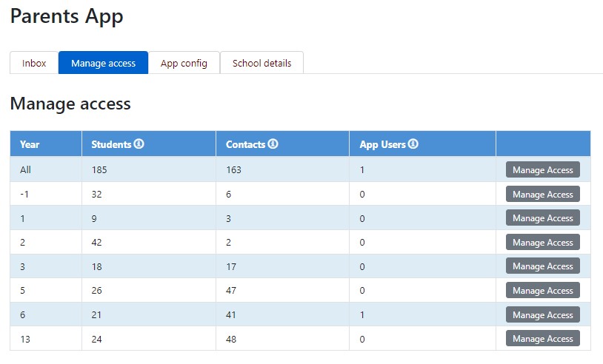Choose Manage Access for year 3
The height and width of the screenshot is (364, 603).
542,266
